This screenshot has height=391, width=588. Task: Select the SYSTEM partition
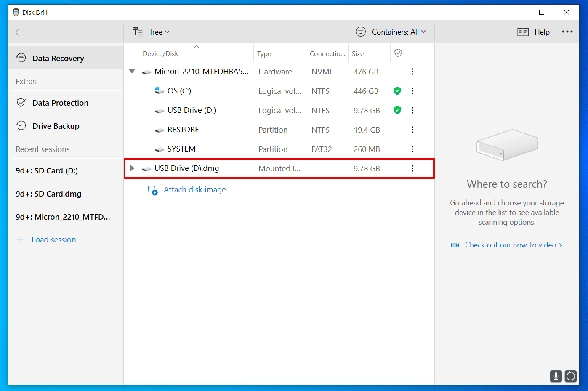coord(279,149)
